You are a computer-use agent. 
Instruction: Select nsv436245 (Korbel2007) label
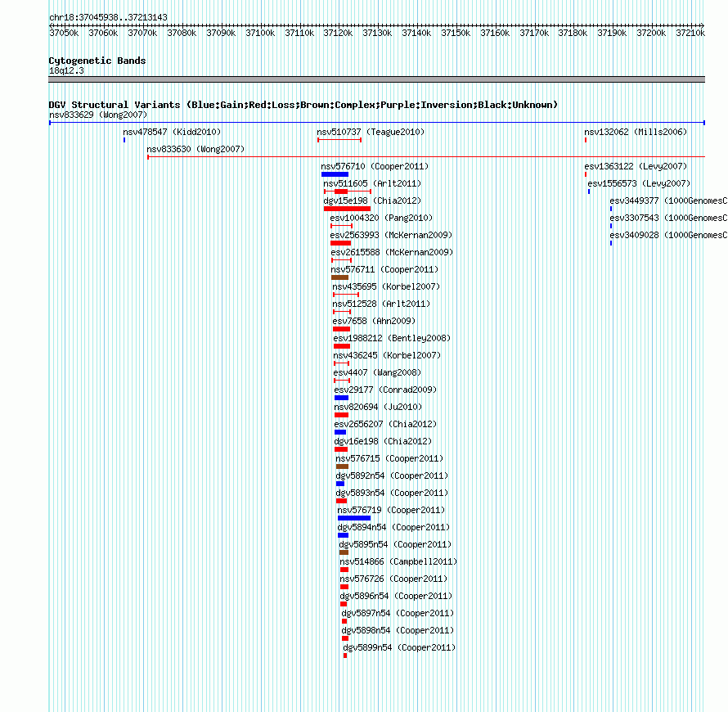[387, 355]
